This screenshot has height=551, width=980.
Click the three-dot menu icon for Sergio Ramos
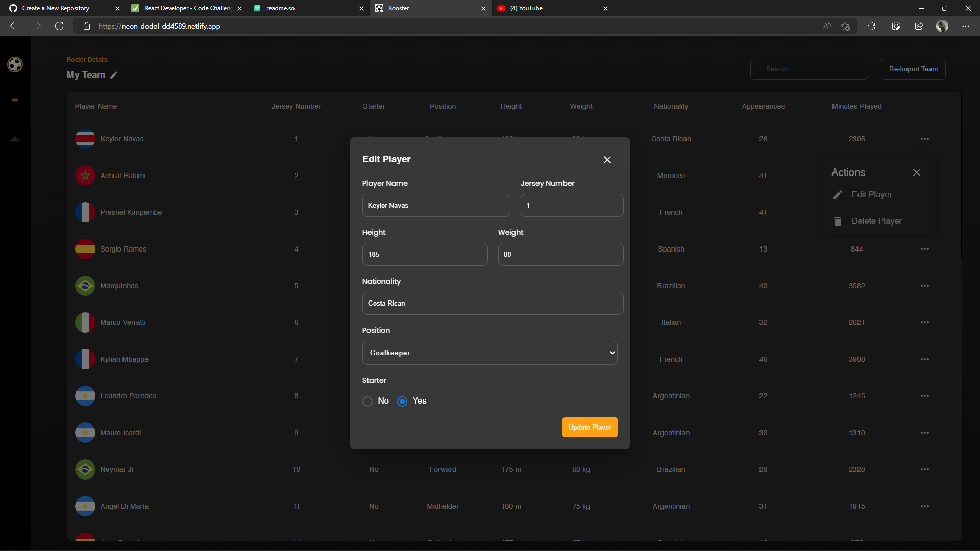point(925,249)
